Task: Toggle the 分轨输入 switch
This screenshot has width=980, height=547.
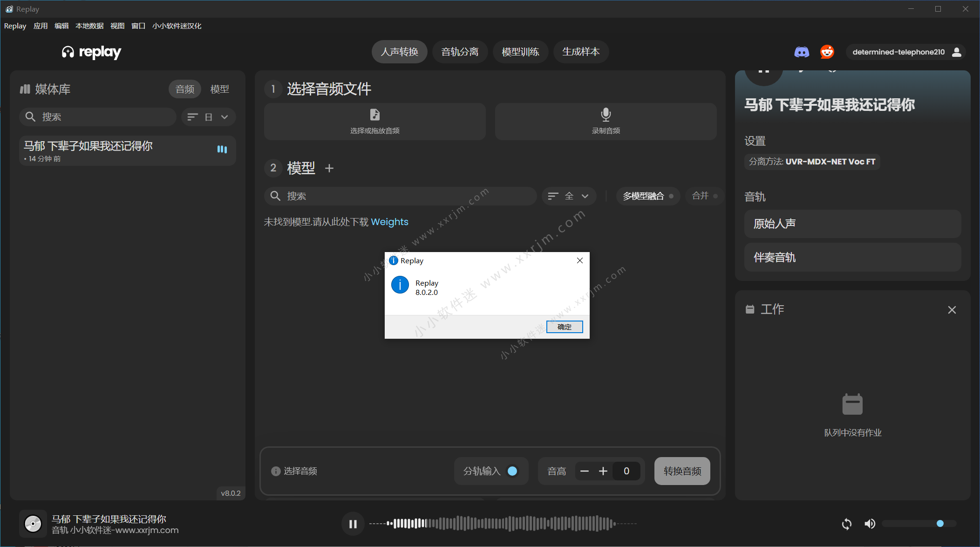Action: 512,471
